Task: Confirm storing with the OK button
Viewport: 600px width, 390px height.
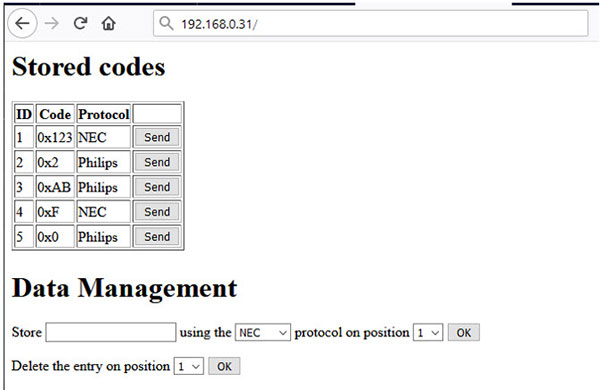Action: [464, 333]
